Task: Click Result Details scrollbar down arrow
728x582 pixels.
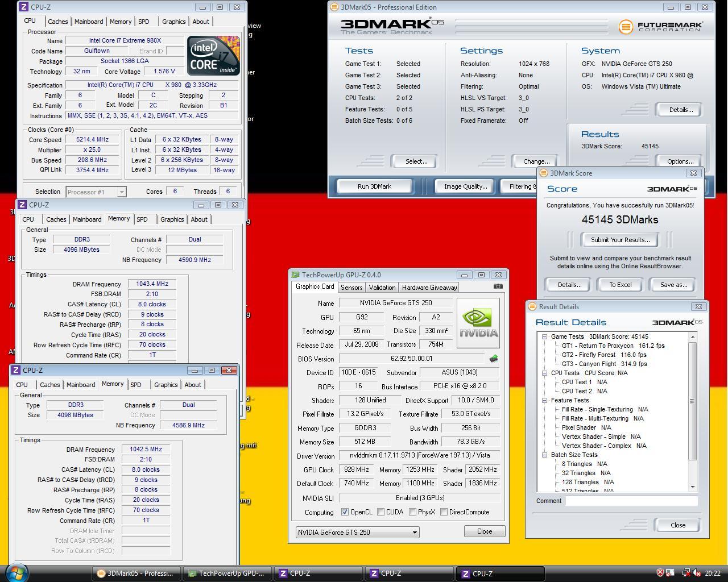Action: [693, 487]
